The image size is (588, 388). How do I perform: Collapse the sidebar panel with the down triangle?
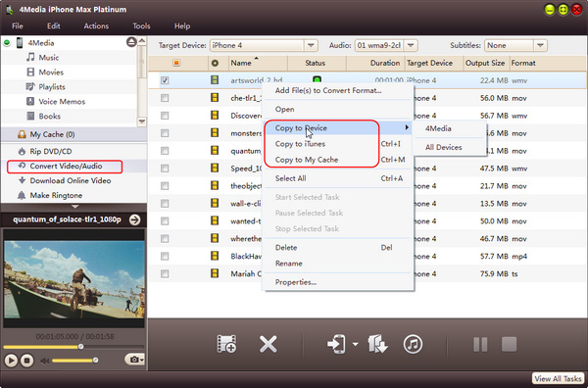pos(75,207)
